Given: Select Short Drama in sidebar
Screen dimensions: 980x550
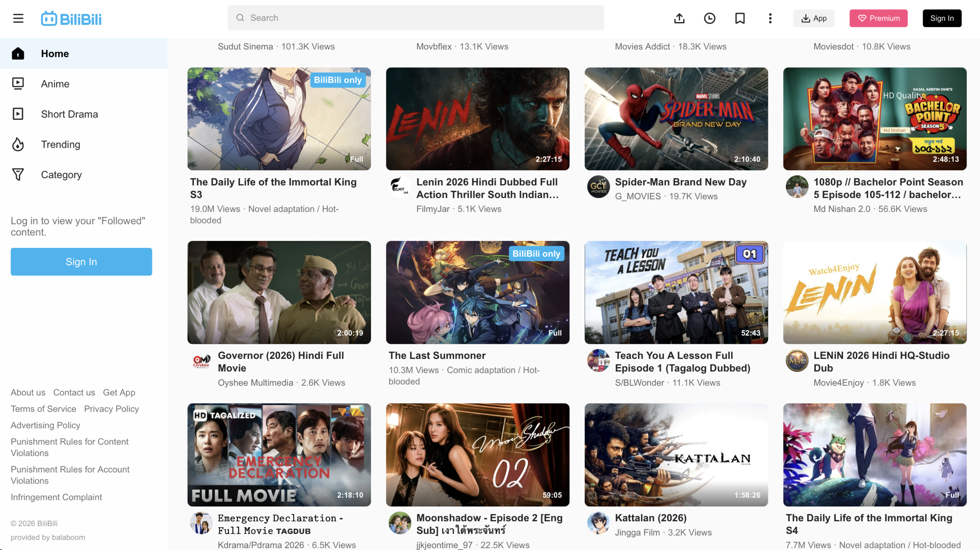Looking at the screenshot, I should 83,114.
